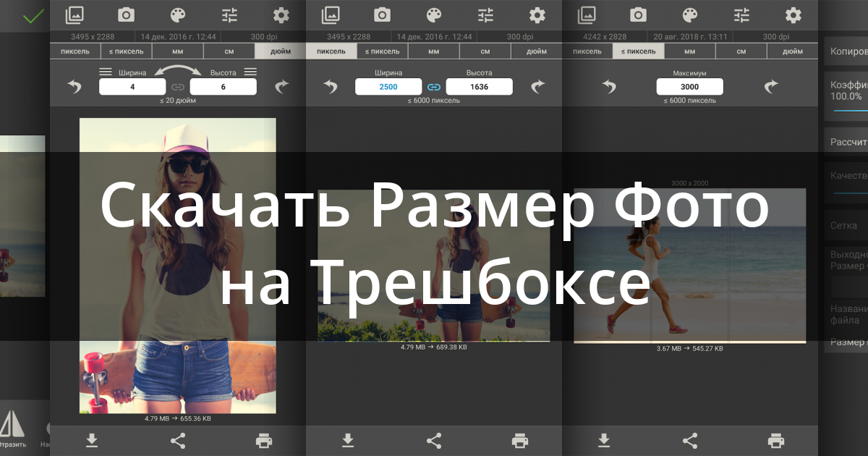Print the image under 689.38 KB

click(x=520, y=439)
